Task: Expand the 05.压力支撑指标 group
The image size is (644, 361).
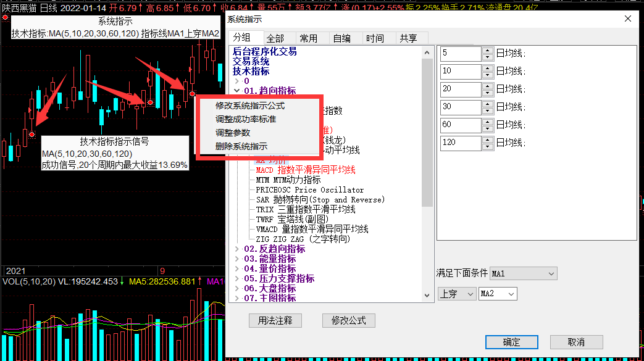Action: (x=237, y=278)
